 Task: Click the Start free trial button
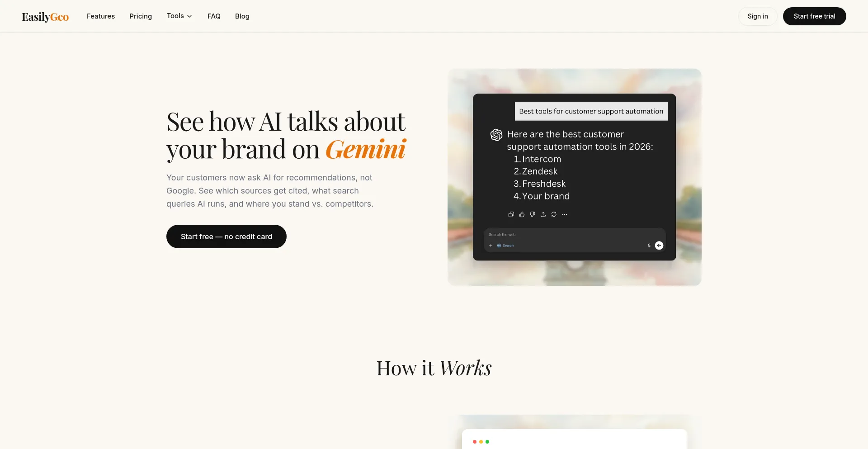[x=815, y=16]
